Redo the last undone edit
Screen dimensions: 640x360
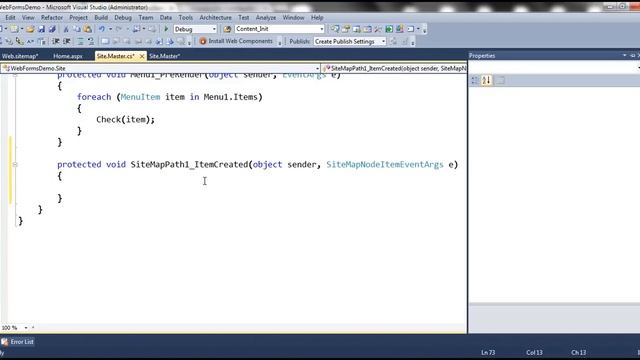click(x=119, y=29)
